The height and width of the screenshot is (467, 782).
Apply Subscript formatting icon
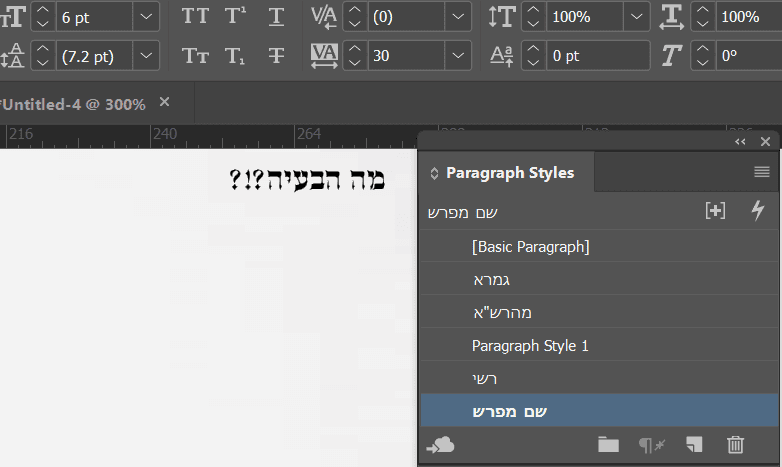click(x=236, y=56)
